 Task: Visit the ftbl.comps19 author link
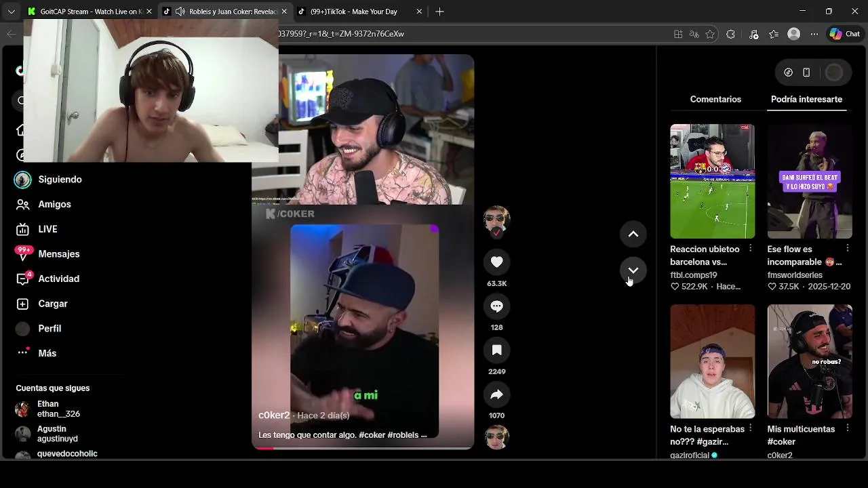(694, 275)
